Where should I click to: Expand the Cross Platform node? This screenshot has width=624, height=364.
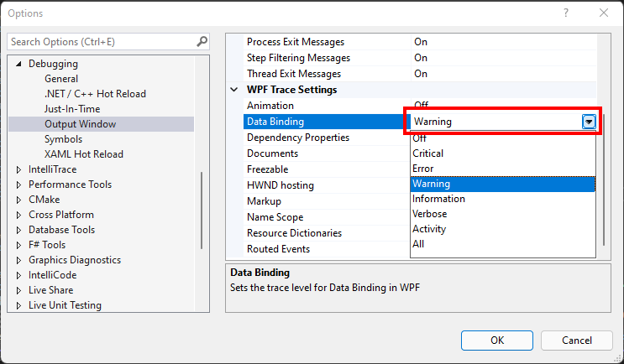[x=18, y=215]
